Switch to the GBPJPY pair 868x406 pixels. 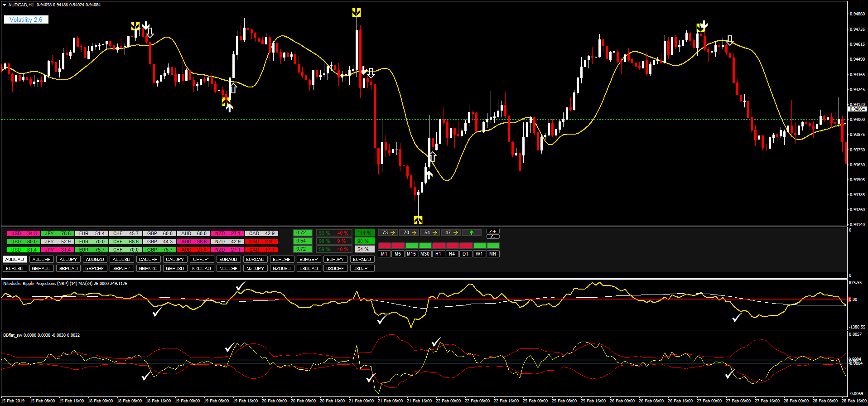tap(121, 269)
